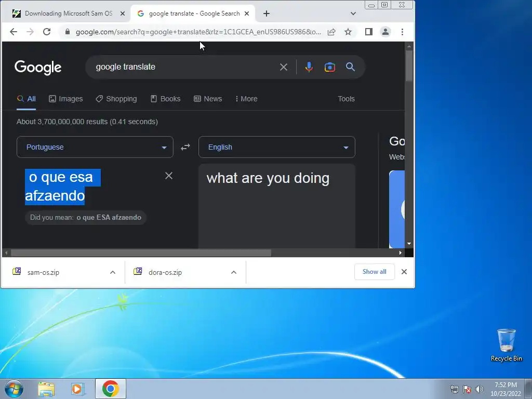Start voice search with the microphone
532x399 pixels.
point(309,67)
